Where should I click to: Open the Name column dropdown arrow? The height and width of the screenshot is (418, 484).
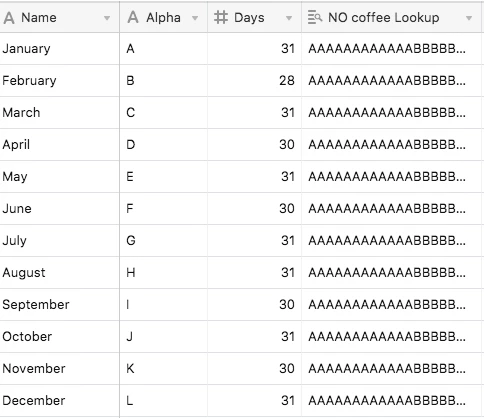pos(107,18)
